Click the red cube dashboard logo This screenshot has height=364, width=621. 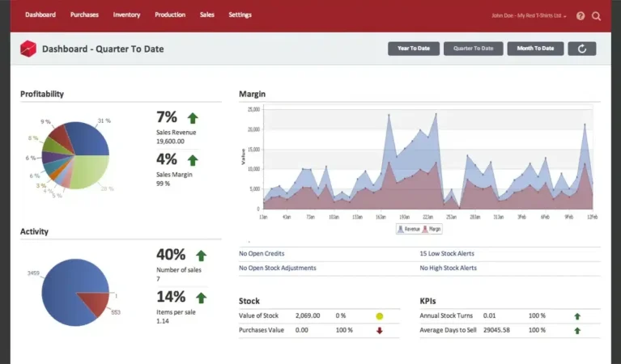click(28, 49)
